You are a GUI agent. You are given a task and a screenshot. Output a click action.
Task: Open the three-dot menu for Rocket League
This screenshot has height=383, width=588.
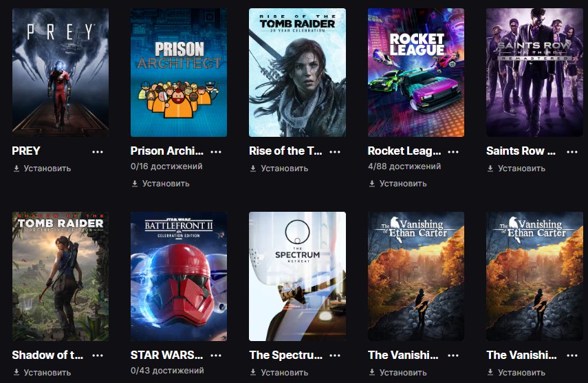click(453, 152)
